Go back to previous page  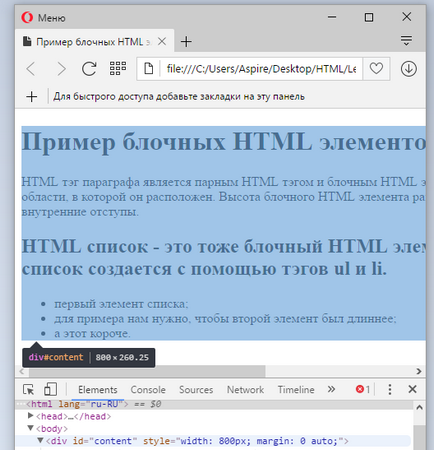[x=31, y=69]
